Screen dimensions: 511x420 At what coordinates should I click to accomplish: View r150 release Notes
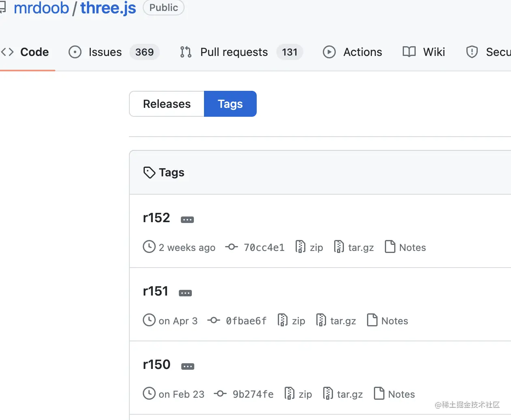tap(401, 394)
